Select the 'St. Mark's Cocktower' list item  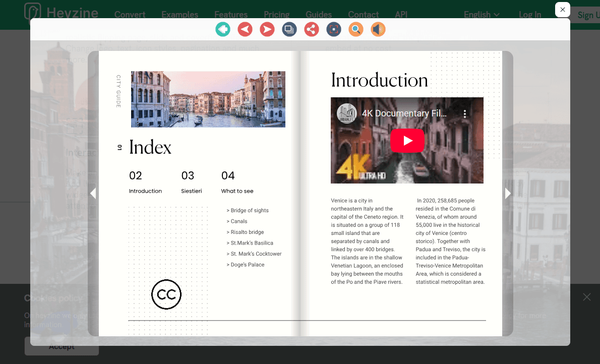click(254, 254)
